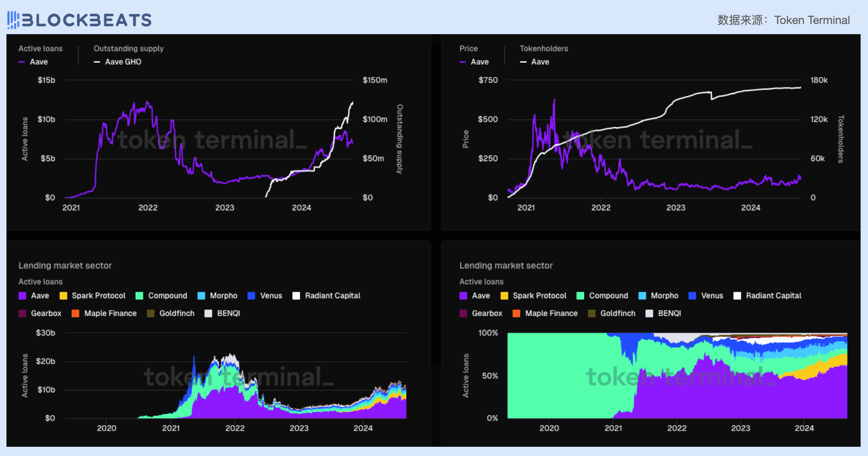The image size is (868, 456).
Task: Click BENQI legend icon in $30b chart
Action: point(209,313)
